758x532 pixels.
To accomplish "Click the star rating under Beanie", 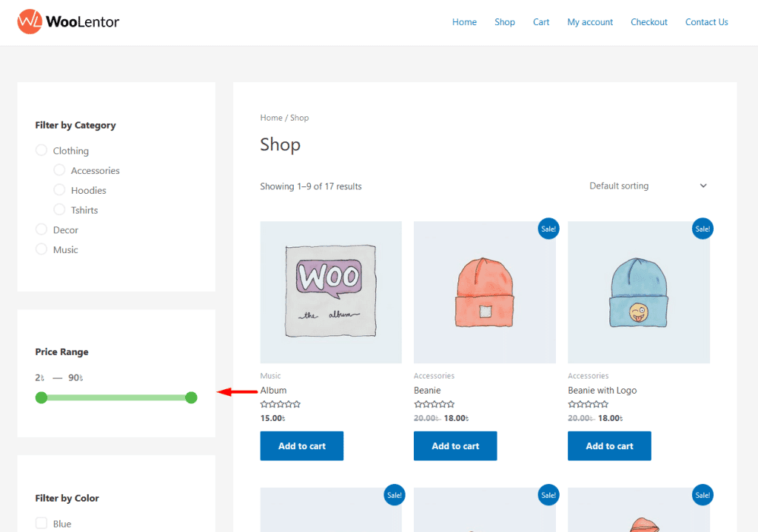I will 435,405.
